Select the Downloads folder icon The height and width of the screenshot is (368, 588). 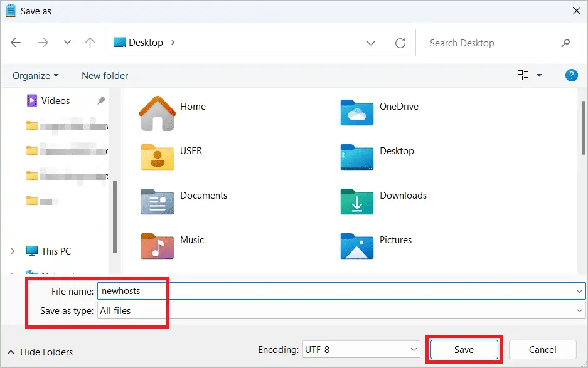356,202
